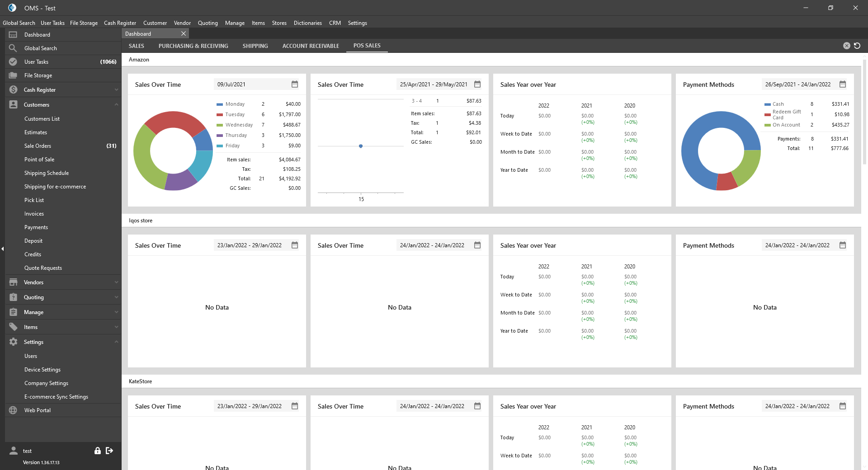The width and height of the screenshot is (868, 470).
Task: Expand the Vendors sidebar section
Action: tap(116, 282)
